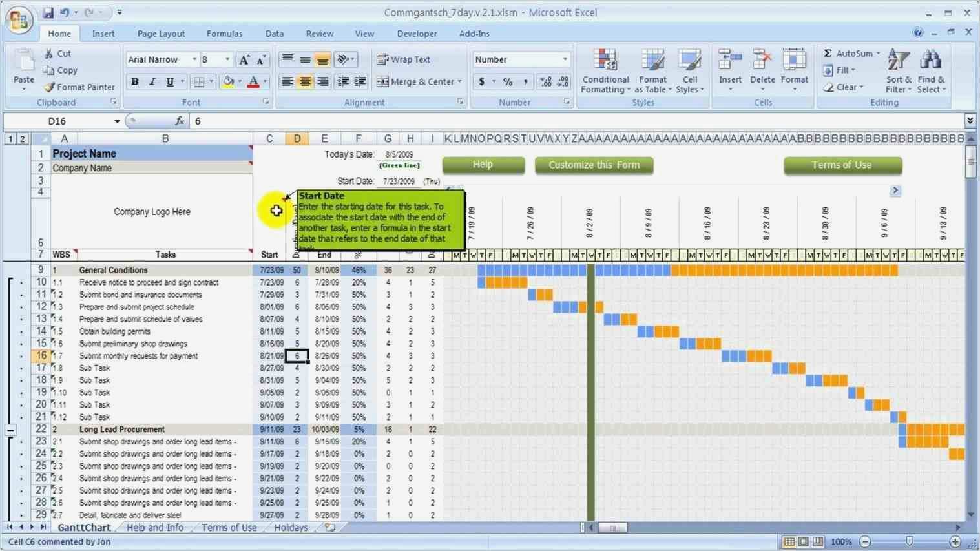Click the AutoSum icon

[828, 53]
